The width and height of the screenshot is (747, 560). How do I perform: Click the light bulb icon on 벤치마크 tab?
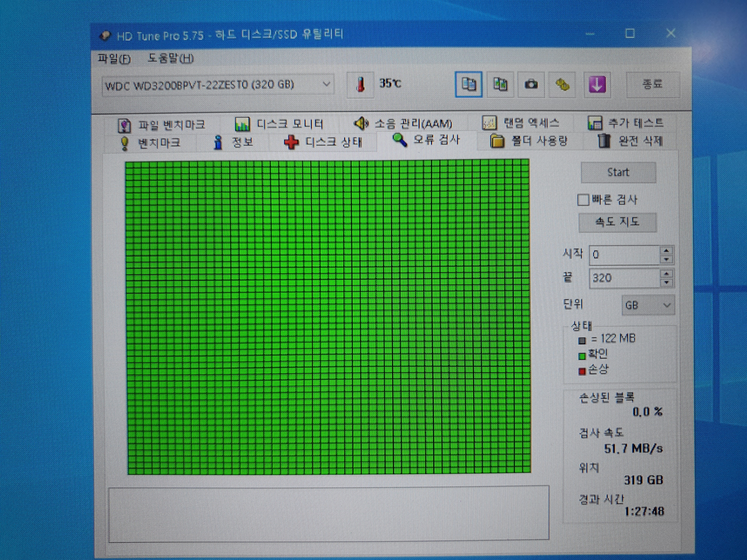[x=125, y=143]
